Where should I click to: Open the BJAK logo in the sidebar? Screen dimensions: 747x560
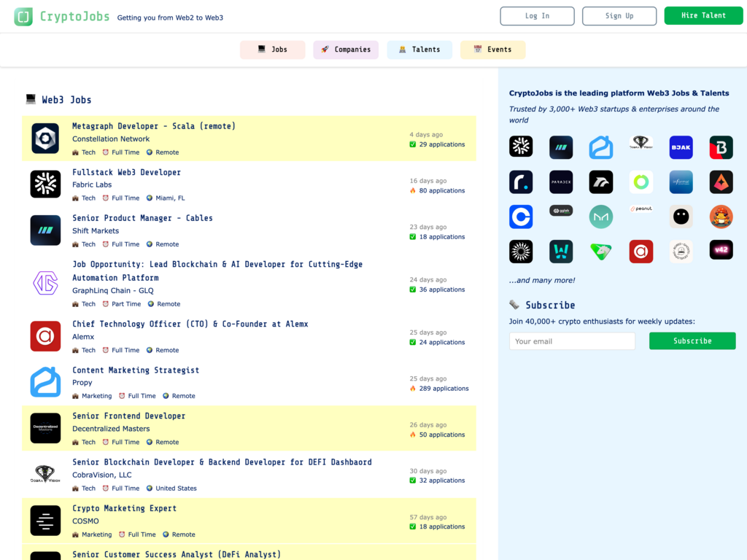681,147
